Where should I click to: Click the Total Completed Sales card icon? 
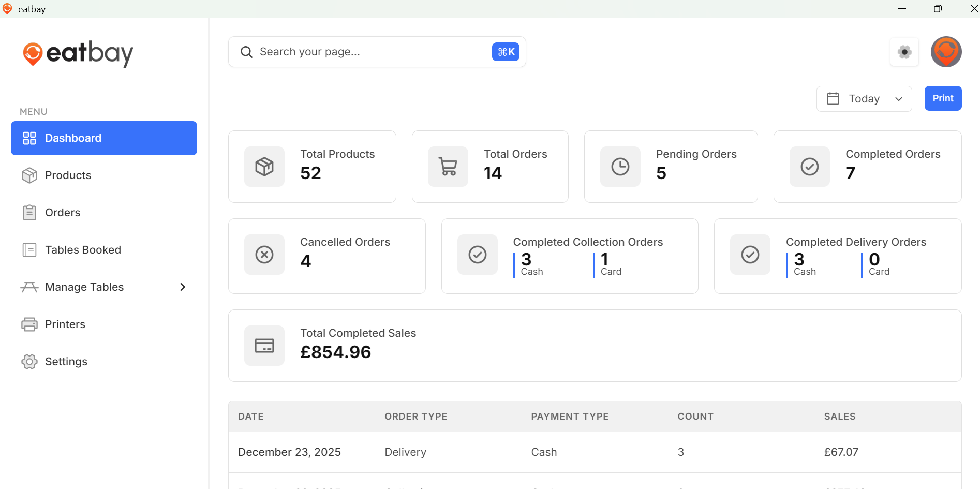264,346
